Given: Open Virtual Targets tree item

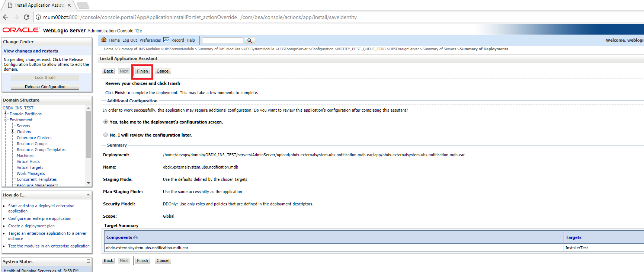Looking at the screenshot, I should (30, 167).
